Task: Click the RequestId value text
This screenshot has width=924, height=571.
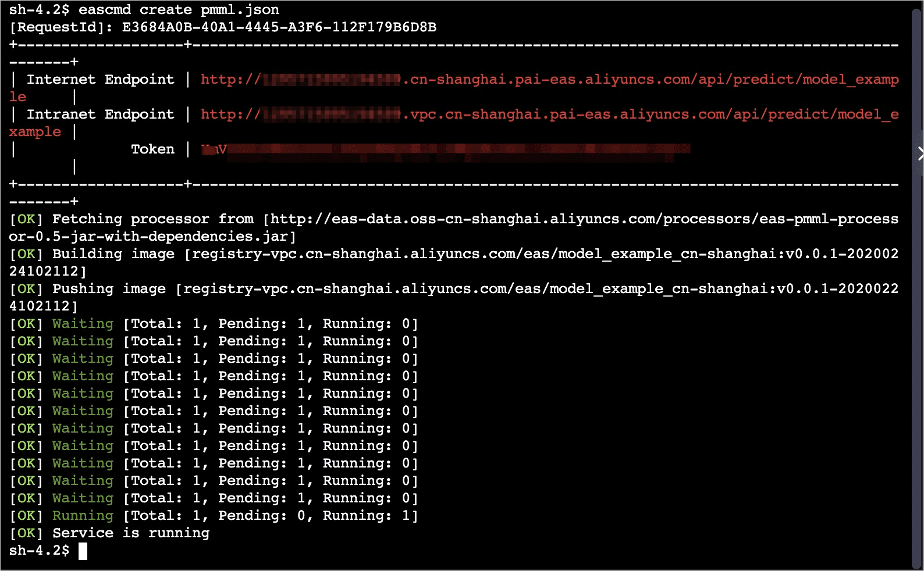Action: [x=279, y=27]
